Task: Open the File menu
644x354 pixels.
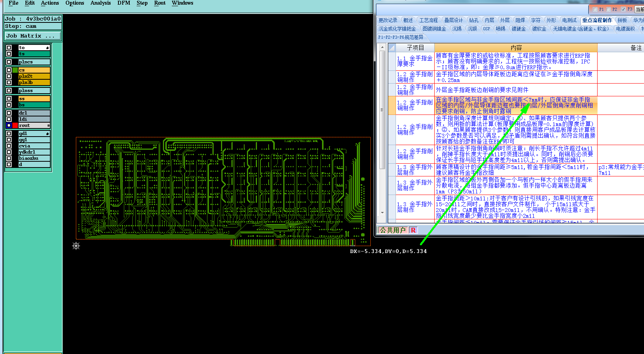Action: click(x=14, y=3)
